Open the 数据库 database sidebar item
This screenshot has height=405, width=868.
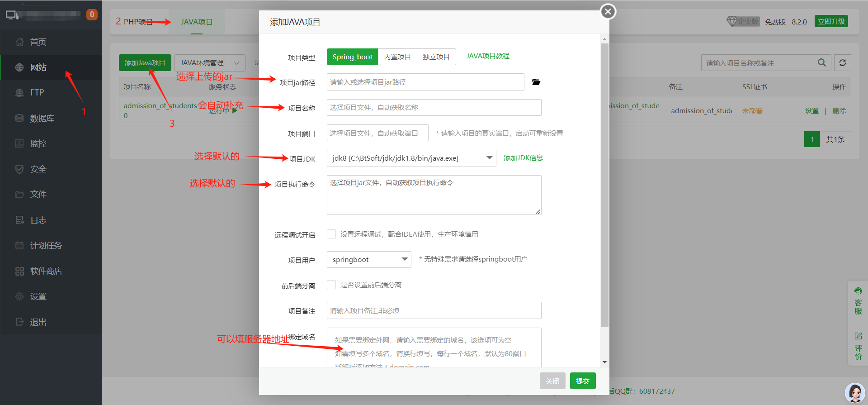[x=42, y=118]
